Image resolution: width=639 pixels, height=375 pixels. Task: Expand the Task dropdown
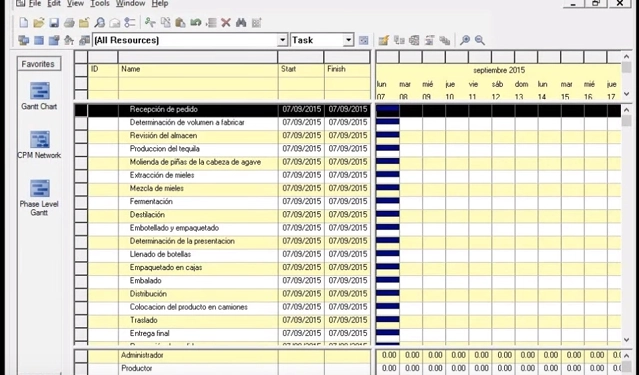coord(348,40)
